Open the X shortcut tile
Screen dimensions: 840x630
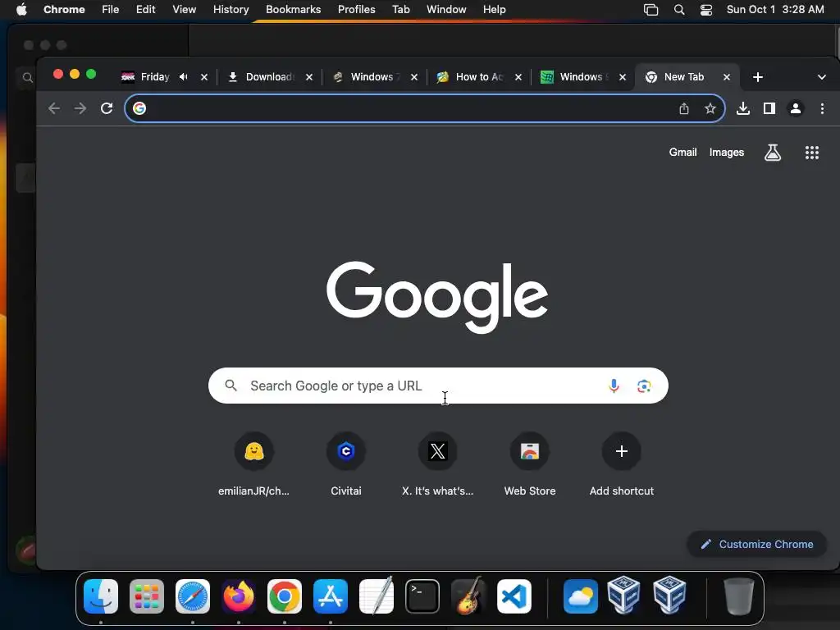click(438, 464)
